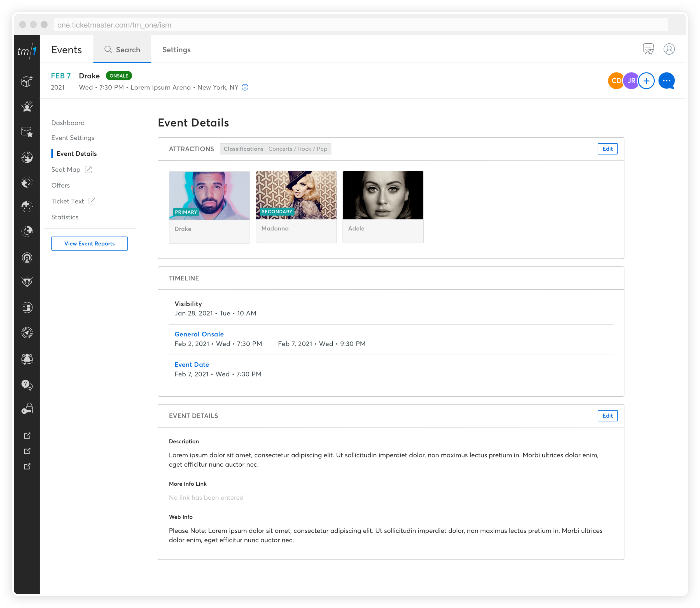Click the broadcast tower sidebar icon

pos(27,258)
